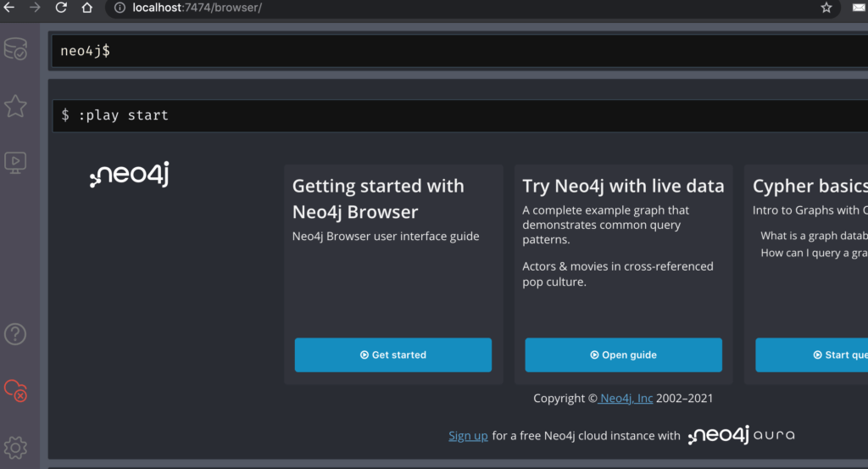
Task: Click the neo4j aura logo
Action: tap(741, 435)
